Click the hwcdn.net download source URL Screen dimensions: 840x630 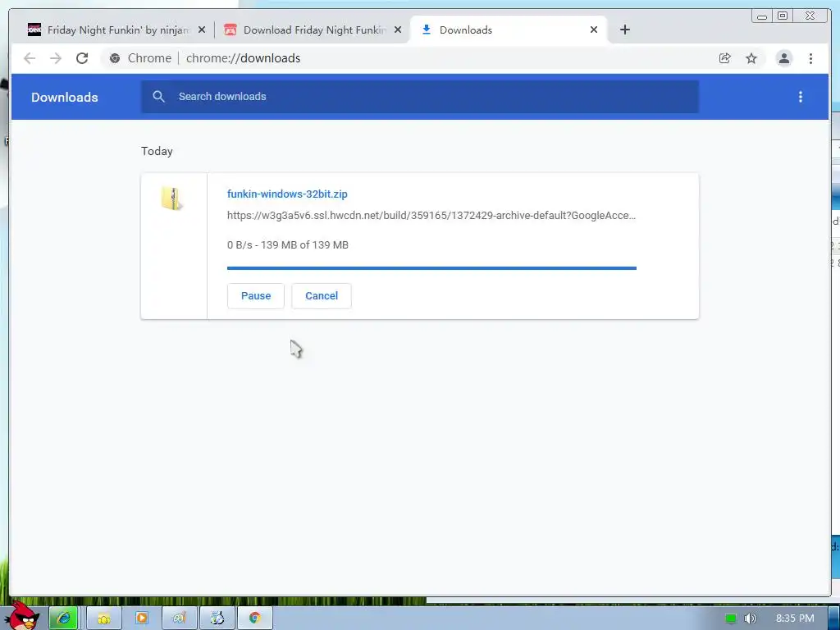point(431,216)
